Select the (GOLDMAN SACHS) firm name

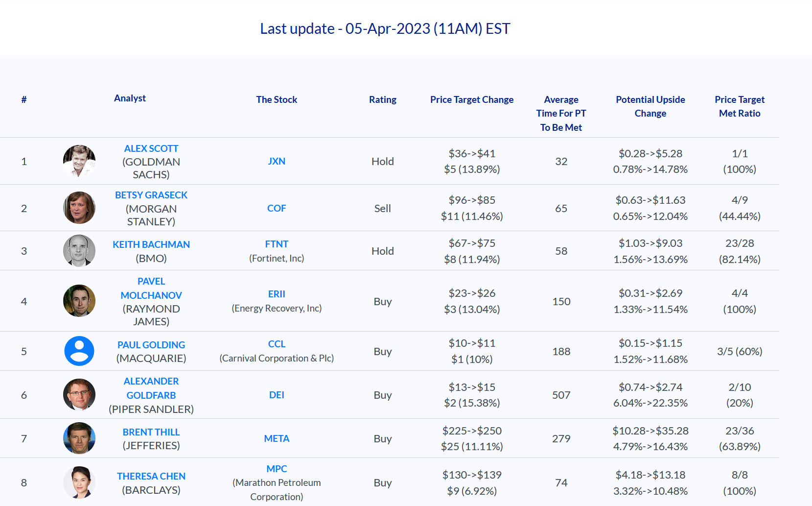point(151,168)
